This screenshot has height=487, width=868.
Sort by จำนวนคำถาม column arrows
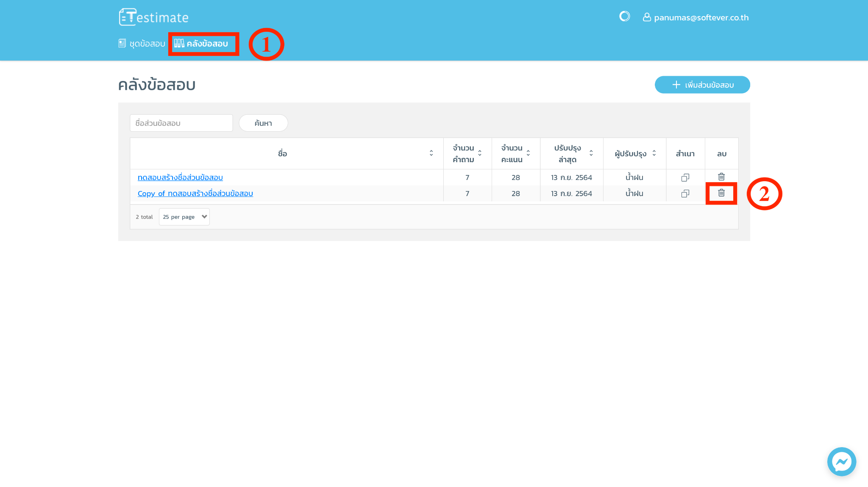tap(479, 153)
